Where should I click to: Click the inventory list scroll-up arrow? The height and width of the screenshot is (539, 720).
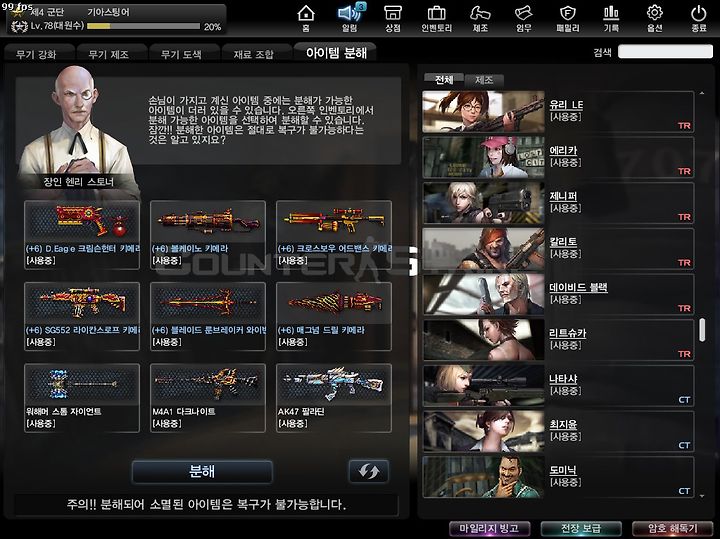point(702,93)
